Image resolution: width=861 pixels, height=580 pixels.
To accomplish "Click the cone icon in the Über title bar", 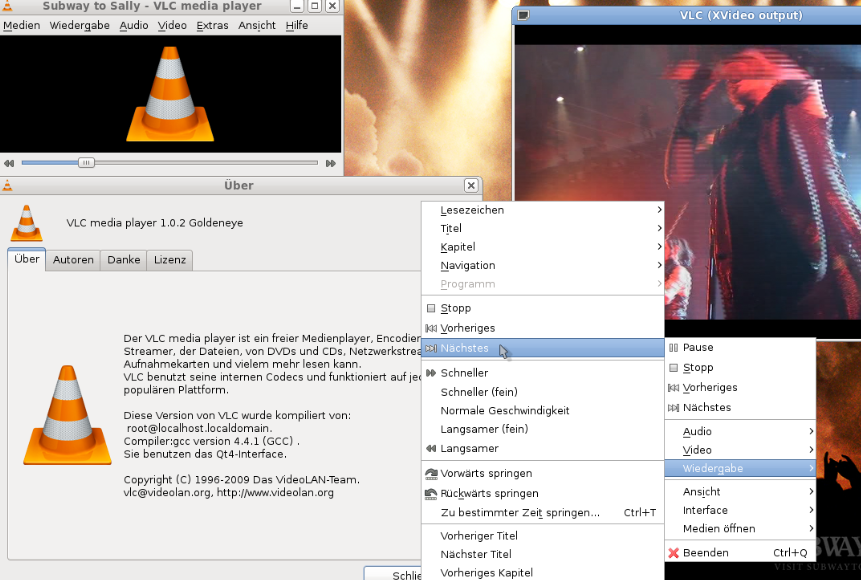I will [x=7, y=186].
